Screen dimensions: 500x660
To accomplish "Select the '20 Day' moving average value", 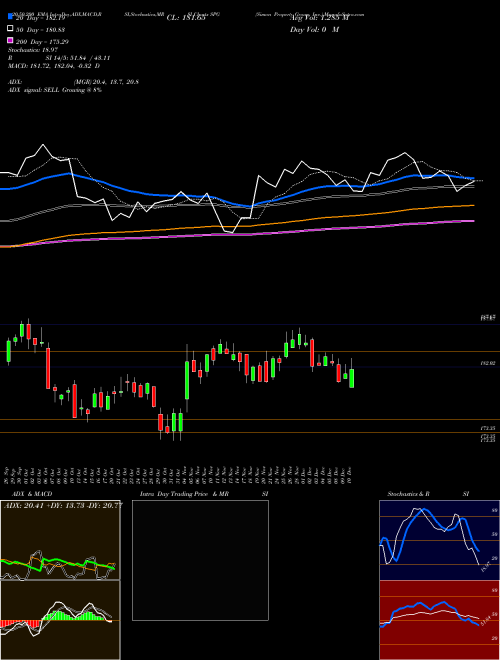I will click(40, 18).
